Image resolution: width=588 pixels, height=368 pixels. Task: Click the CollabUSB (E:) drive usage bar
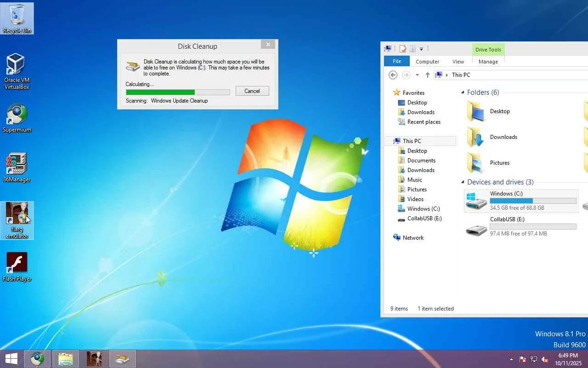pyautogui.click(x=533, y=227)
